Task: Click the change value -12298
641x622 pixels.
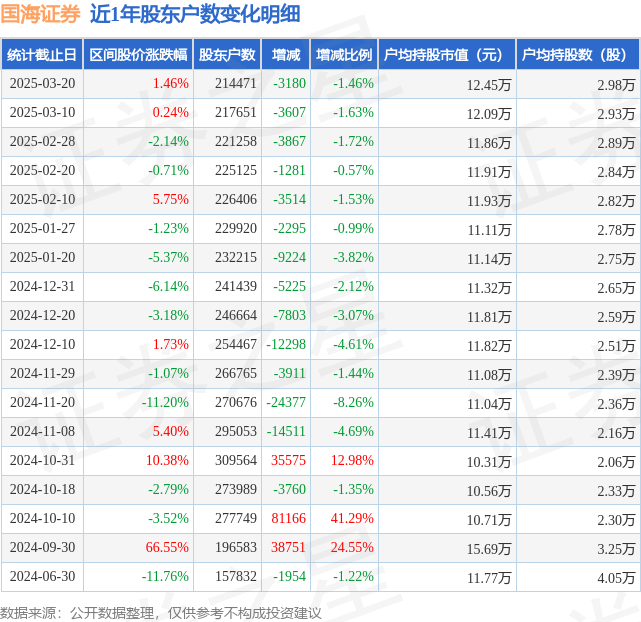Action: tap(286, 345)
